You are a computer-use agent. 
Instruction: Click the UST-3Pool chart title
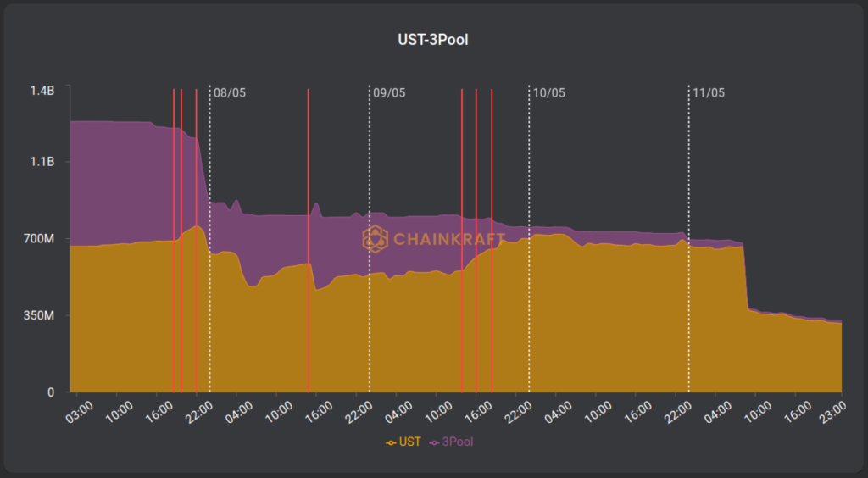(x=433, y=40)
